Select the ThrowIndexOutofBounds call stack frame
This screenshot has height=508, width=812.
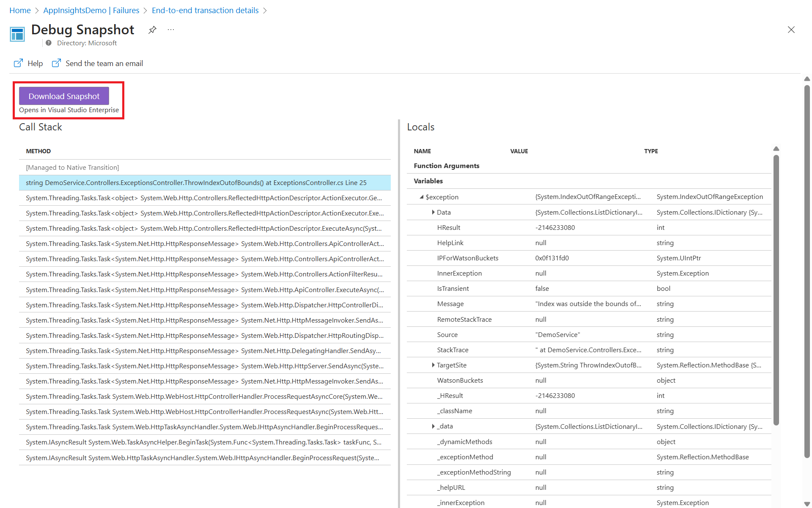196,182
